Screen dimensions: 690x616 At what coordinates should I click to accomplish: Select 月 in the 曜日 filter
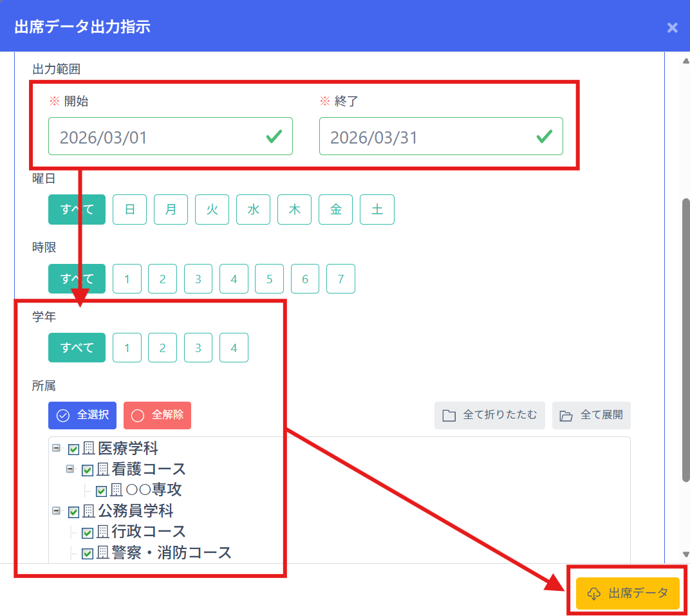[x=171, y=209]
